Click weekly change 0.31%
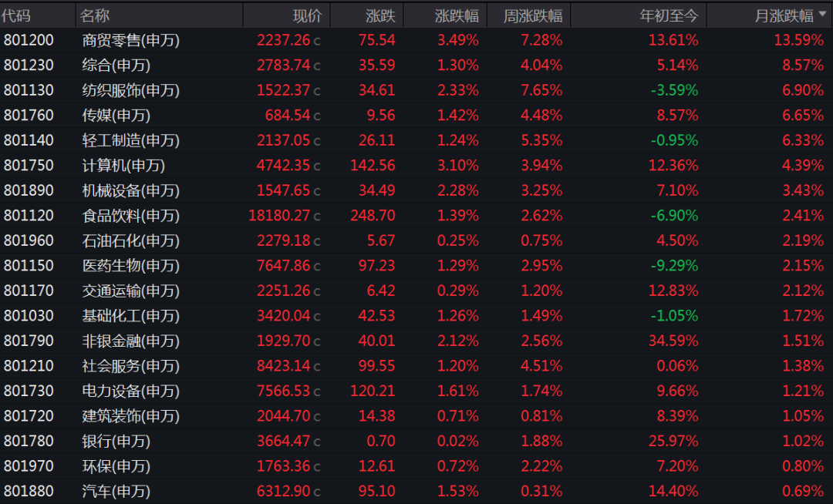The height and width of the screenshot is (504, 833). pyautogui.click(x=541, y=491)
